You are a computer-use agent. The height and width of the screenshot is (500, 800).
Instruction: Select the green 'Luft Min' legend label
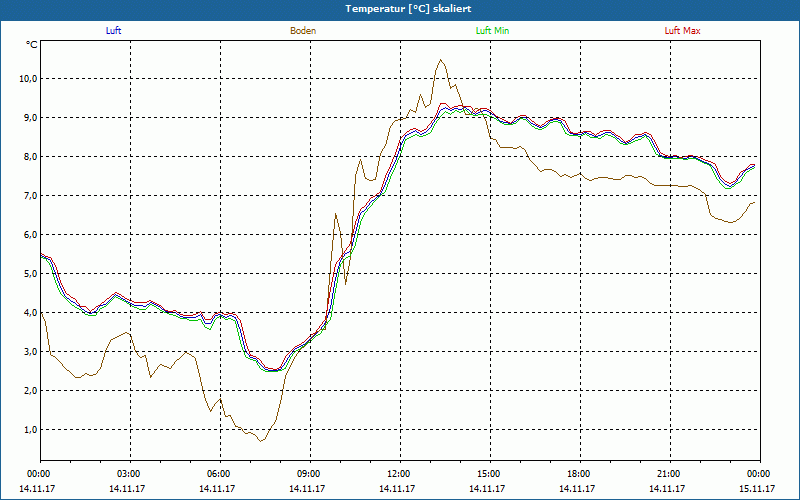(x=492, y=31)
